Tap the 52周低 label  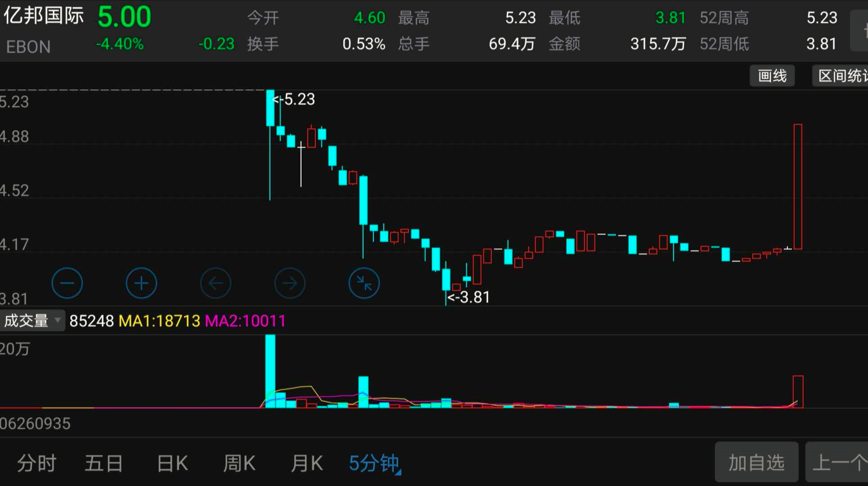[724, 44]
